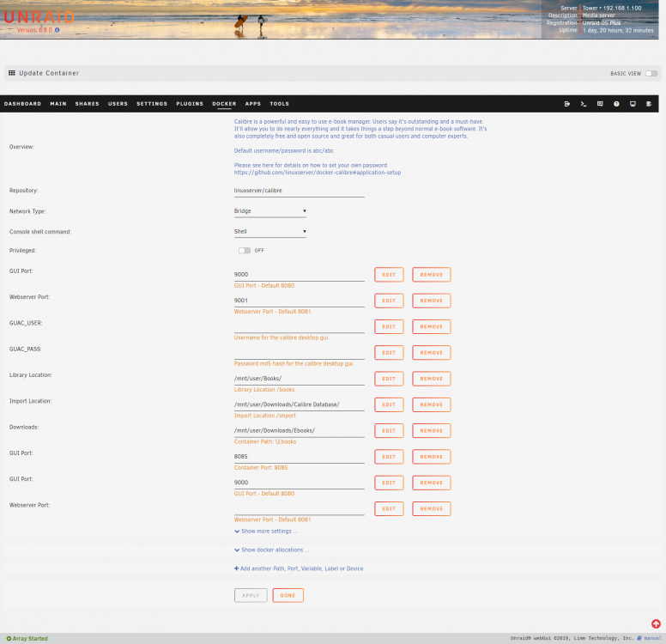
Task: Click the Feedback icon in the nav bar
Action: [x=600, y=104]
